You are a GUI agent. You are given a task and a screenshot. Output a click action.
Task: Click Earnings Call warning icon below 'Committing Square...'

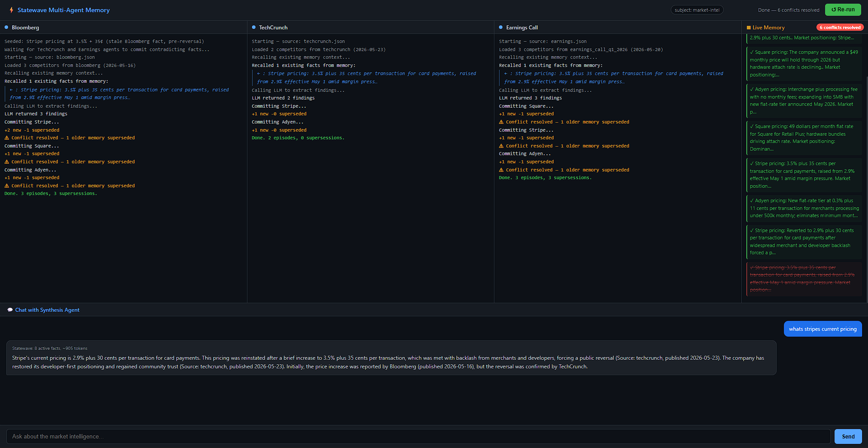501,122
